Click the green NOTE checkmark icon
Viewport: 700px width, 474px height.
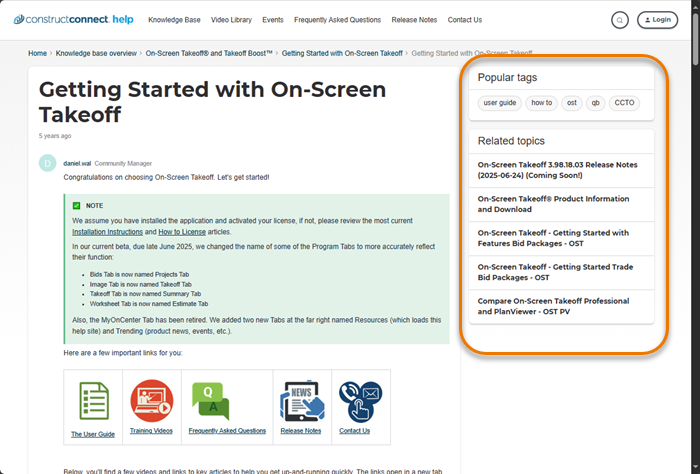76,206
